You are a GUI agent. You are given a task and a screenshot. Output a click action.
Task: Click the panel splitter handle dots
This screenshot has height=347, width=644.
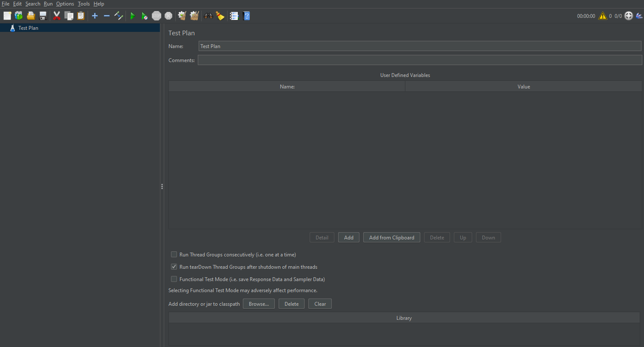162,186
